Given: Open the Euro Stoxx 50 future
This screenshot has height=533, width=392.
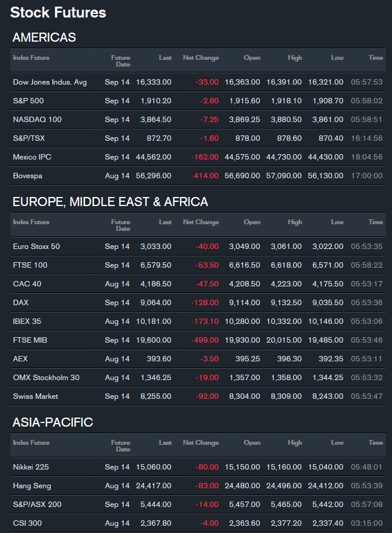Looking at the screenshot, I should [36, 247].
